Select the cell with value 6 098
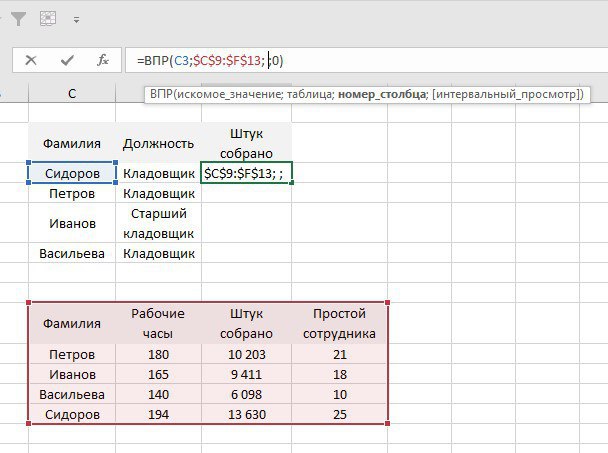 point(246,394)
